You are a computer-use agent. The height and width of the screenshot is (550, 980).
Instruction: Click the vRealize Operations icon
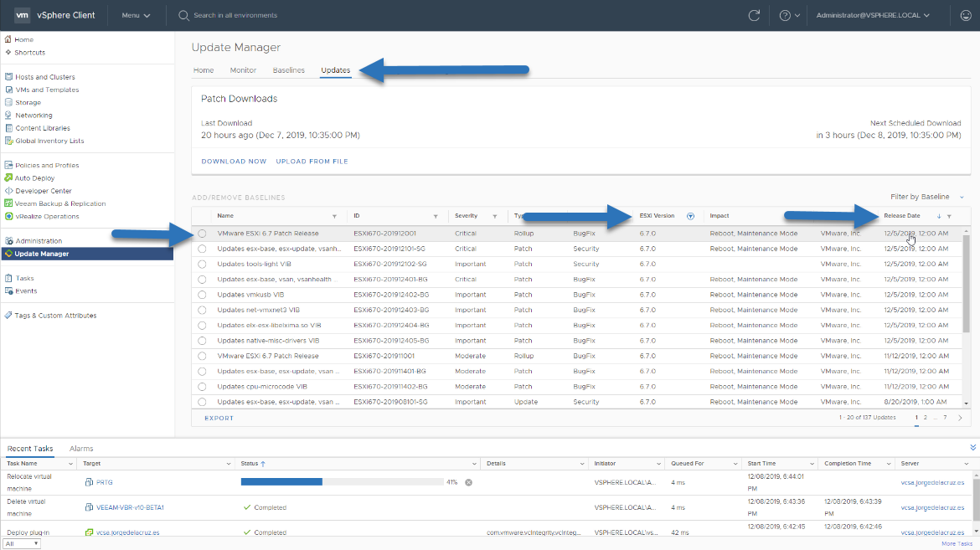tap(8, 216)
